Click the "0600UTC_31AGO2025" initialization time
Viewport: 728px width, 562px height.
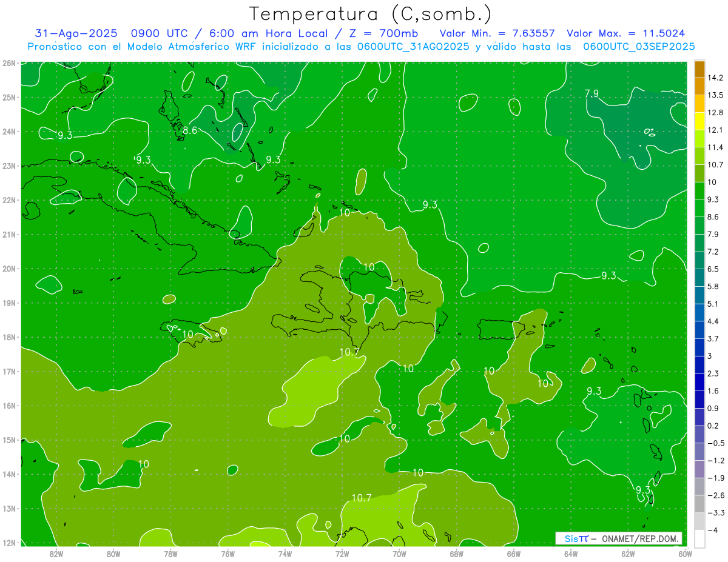point(413,47)
